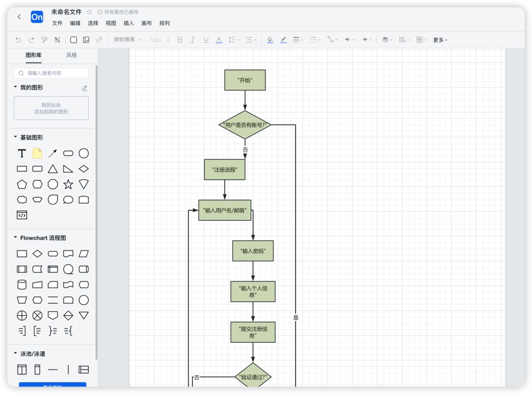The height and width of the screenshot is (394, 532).
Task: Toggle bold formatting
Action: click(180, 40)
